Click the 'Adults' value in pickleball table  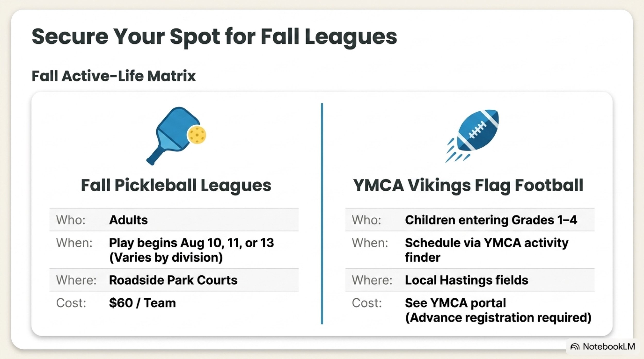pyautogui.click(x=128, y=220)
